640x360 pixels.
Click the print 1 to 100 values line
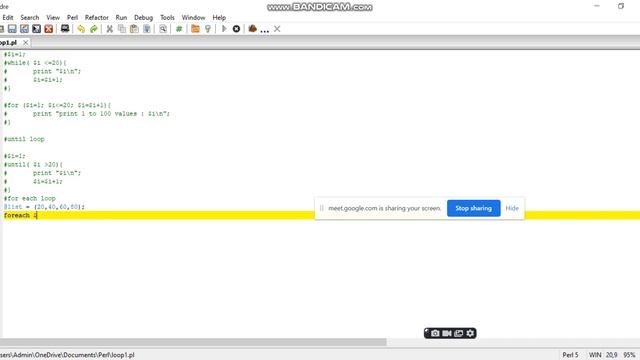tap(101, 113)
